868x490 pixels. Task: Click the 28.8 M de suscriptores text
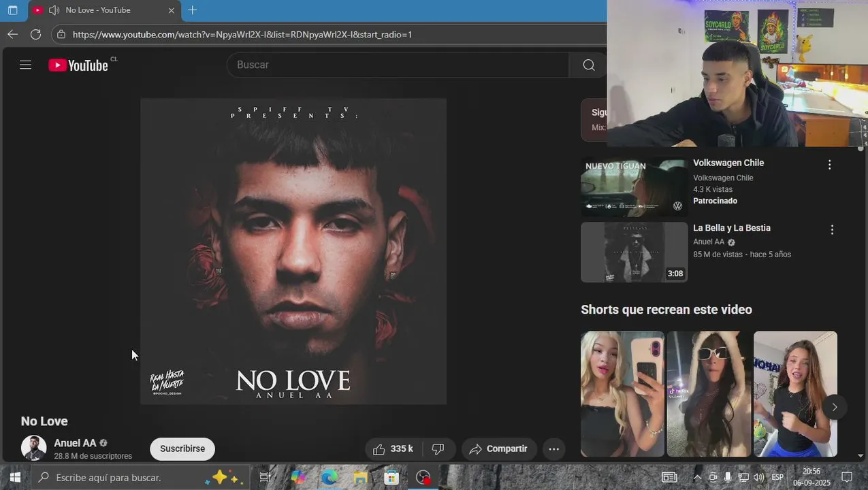click(93, 456)
